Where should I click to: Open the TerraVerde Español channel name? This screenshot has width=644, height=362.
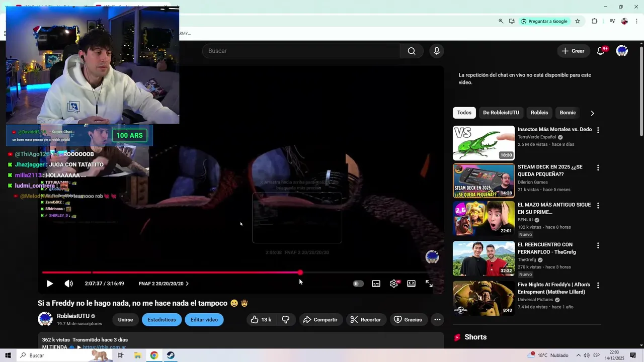[x=537, y=137]
